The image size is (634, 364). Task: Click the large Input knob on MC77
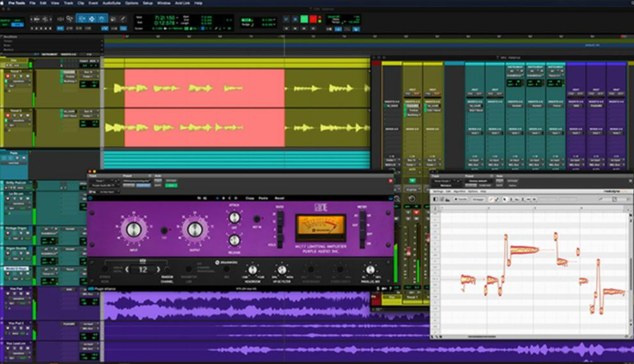tap(133, 229)
